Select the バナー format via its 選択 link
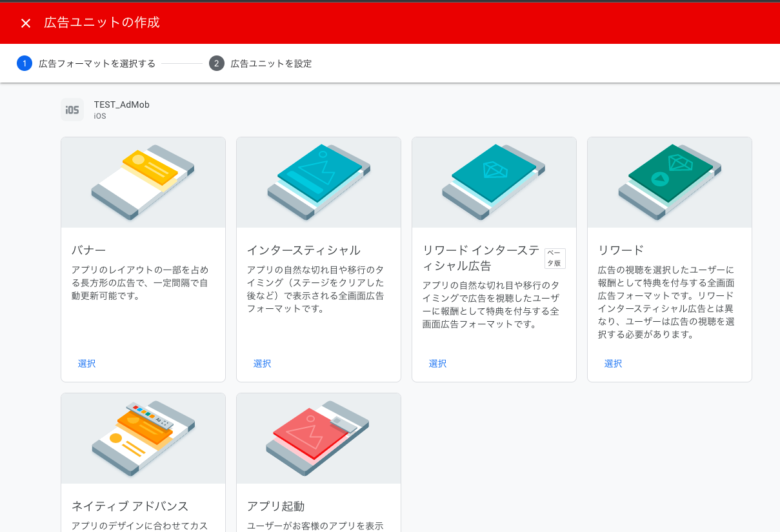Screen dimensions: 780x532 pos(86,363)
